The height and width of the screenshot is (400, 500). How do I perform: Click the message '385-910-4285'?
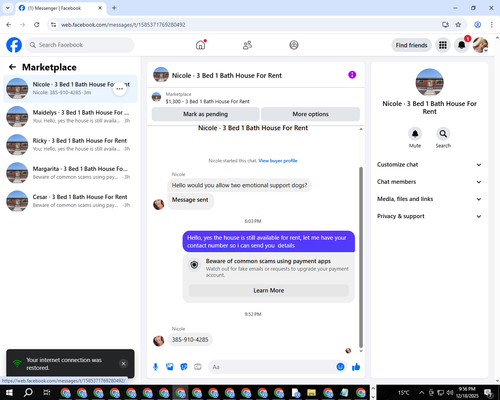tap(190, 340)
